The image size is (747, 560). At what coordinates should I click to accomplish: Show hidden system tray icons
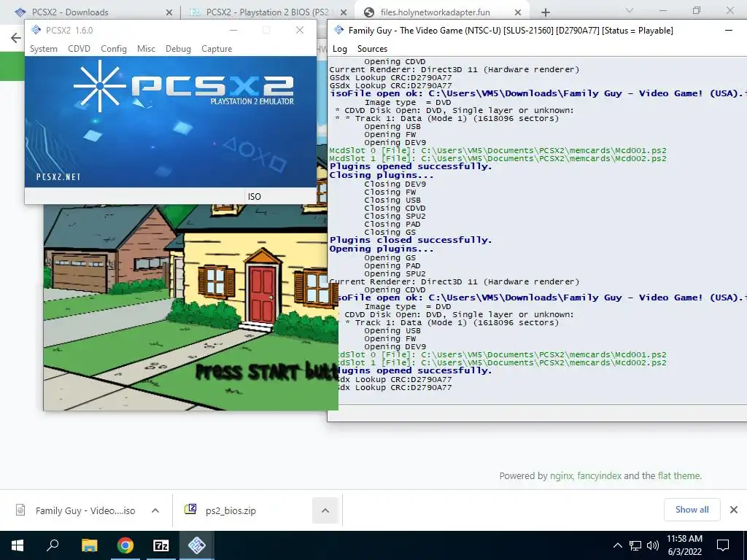[617, 545]
